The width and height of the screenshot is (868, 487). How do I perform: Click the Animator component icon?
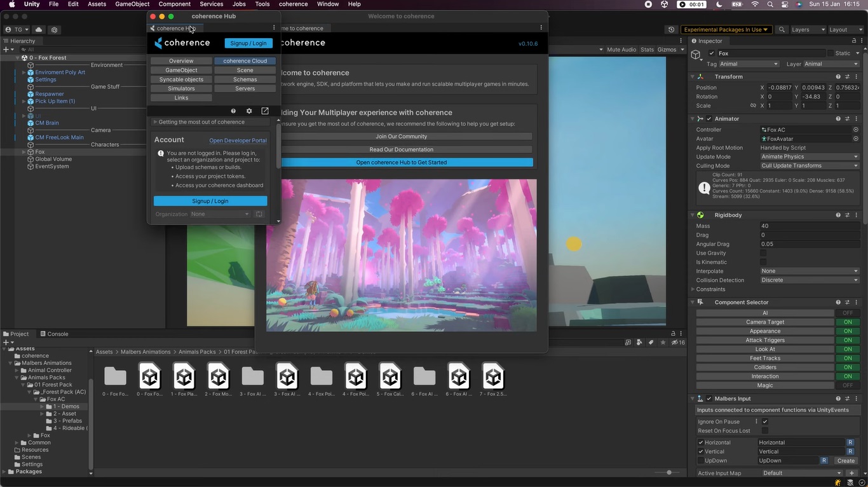(701, 119)
